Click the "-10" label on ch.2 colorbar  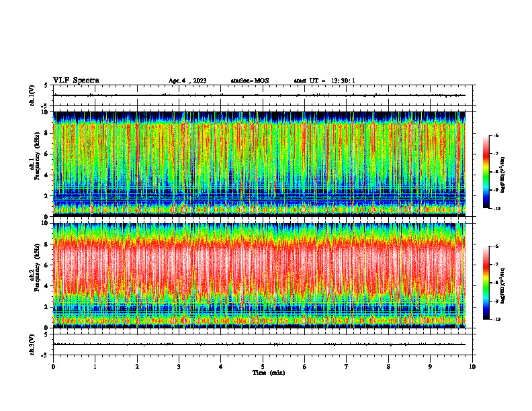click(x=497, y=320)
